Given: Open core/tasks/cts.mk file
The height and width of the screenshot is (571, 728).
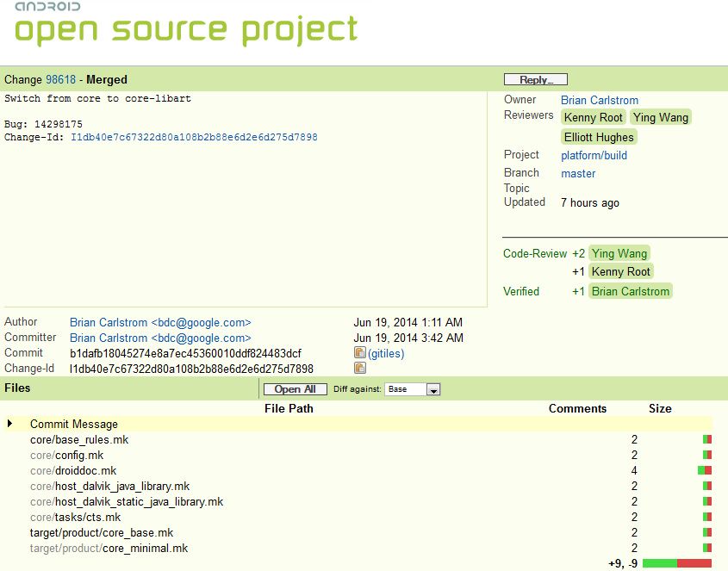Looking at the screenshot, I should (75, 517).
